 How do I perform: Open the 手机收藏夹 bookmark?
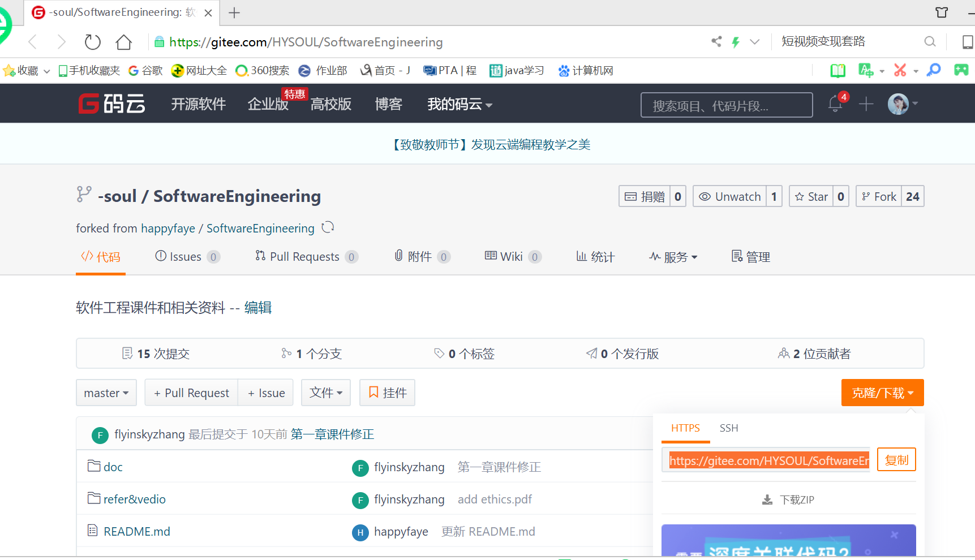(89, 71)
